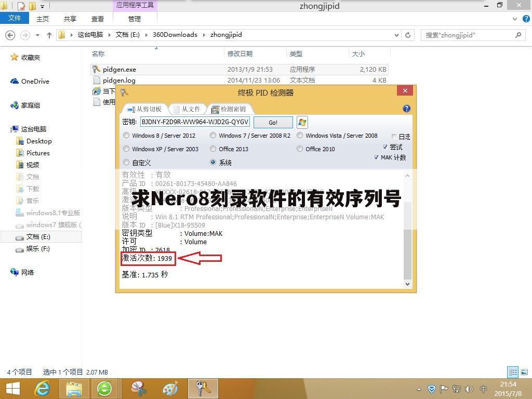Open recent locations dropdown arrow

point(37,35)
